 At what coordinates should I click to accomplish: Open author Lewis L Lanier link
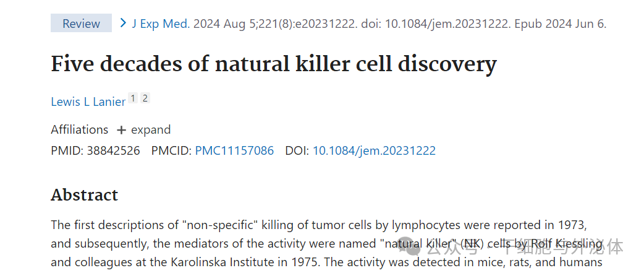(x=88, y=102)
